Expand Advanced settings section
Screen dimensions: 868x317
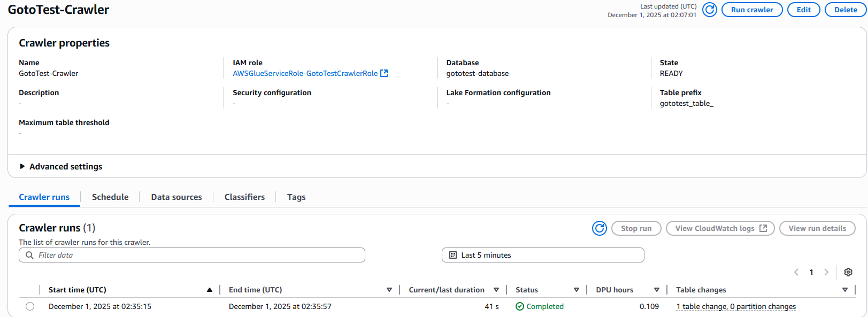pyautogui.click(x=22, y=166)
